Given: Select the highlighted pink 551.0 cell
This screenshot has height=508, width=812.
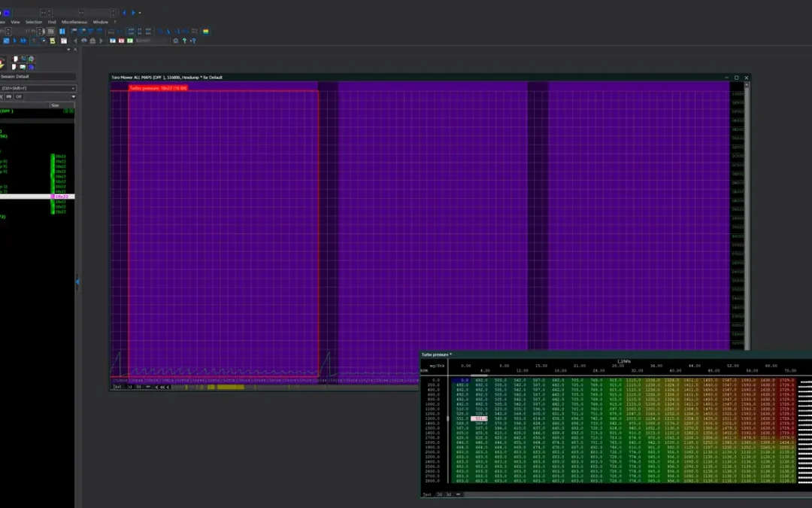Looking at the screenshot, I should coord(479,418).
